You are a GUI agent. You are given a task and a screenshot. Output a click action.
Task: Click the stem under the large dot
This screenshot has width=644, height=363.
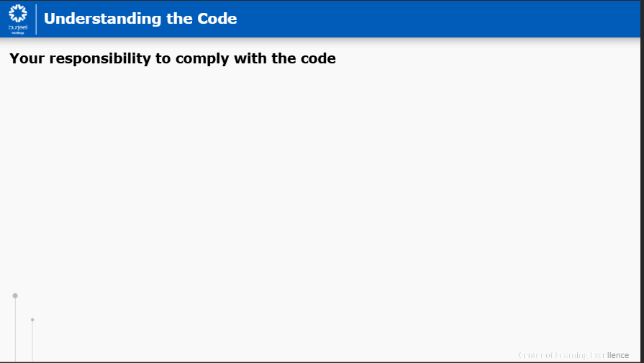(16, 330)
